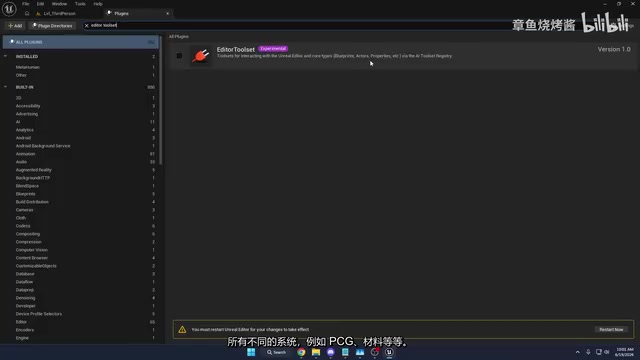Select ALL PLUGINS category
This screenshot has width=640, height=360.
point(81,42)
